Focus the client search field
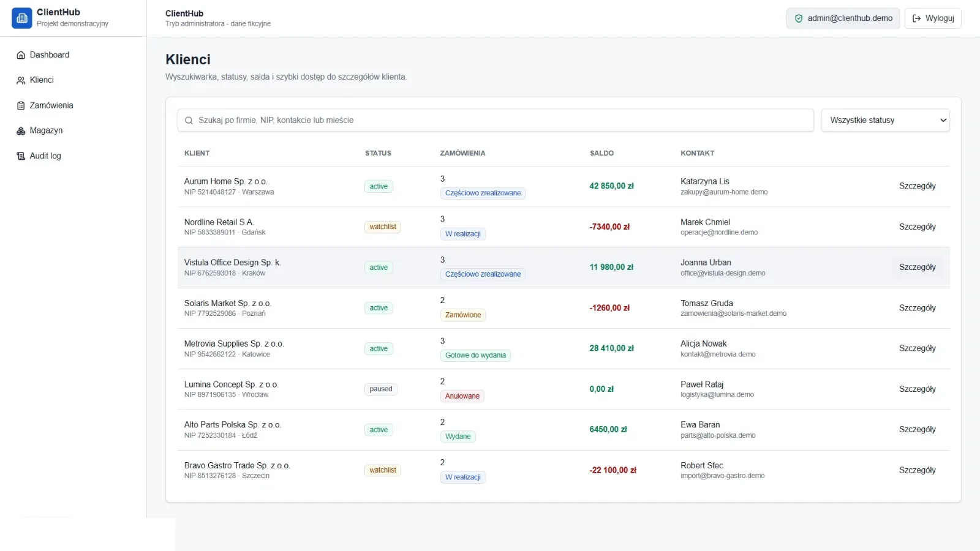This screenshot has height=551, width=980. click(x=496, y=121)
